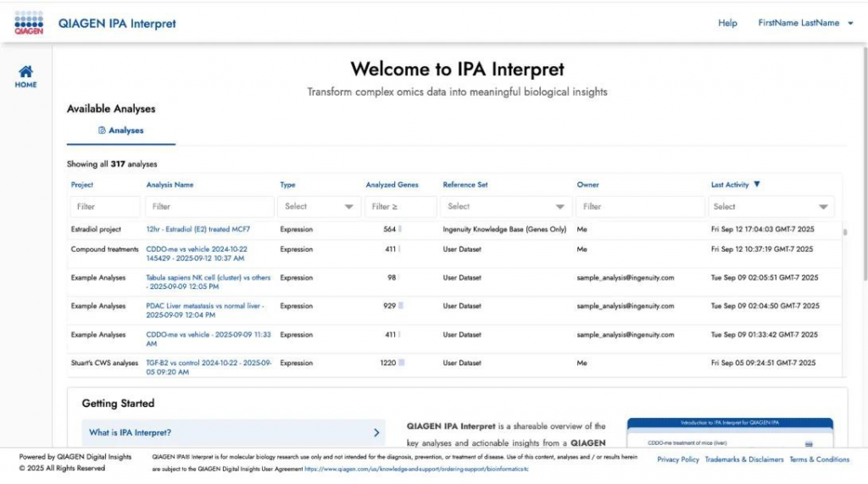Click the Project filter input field

[105, 206]
